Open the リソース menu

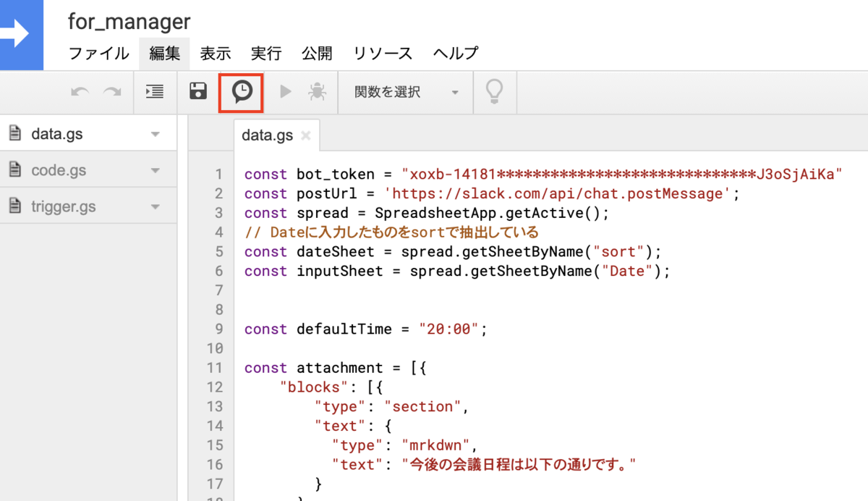pos(384,53)
